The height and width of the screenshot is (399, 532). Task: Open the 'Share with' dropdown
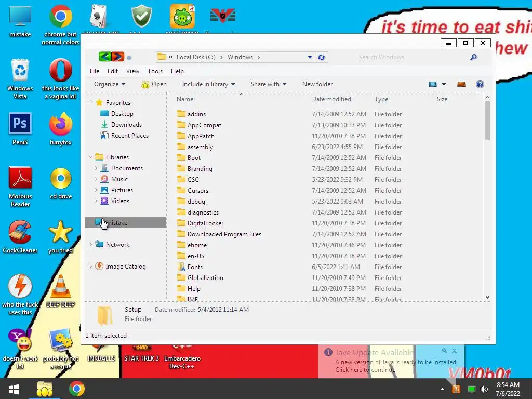[x=269, y=84]
